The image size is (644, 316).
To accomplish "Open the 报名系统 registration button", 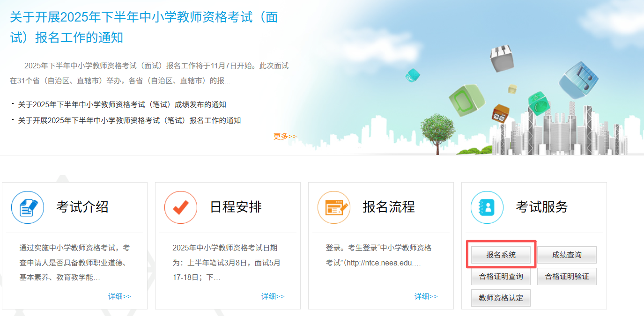I will [x=501, y=255].
